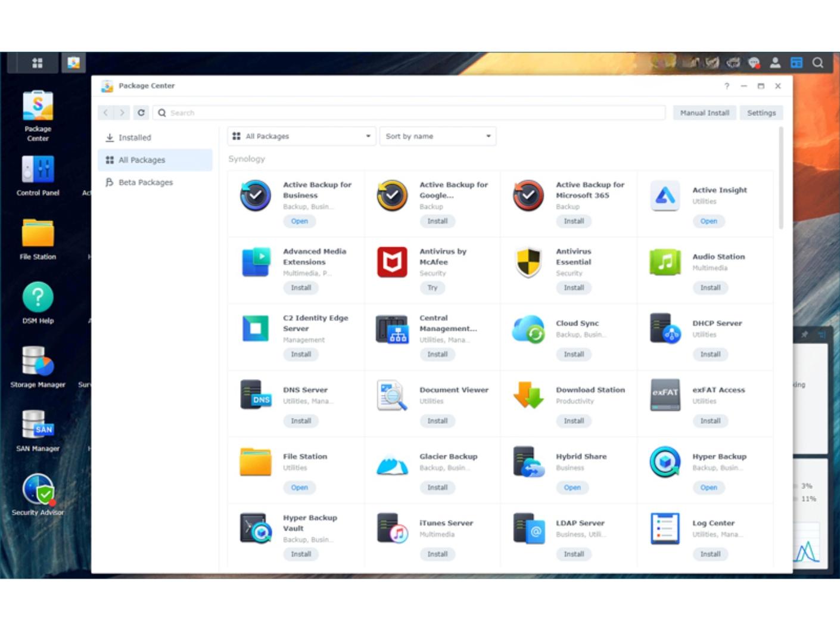
Task: Install LDAP Server package
Action: (574, 554)
